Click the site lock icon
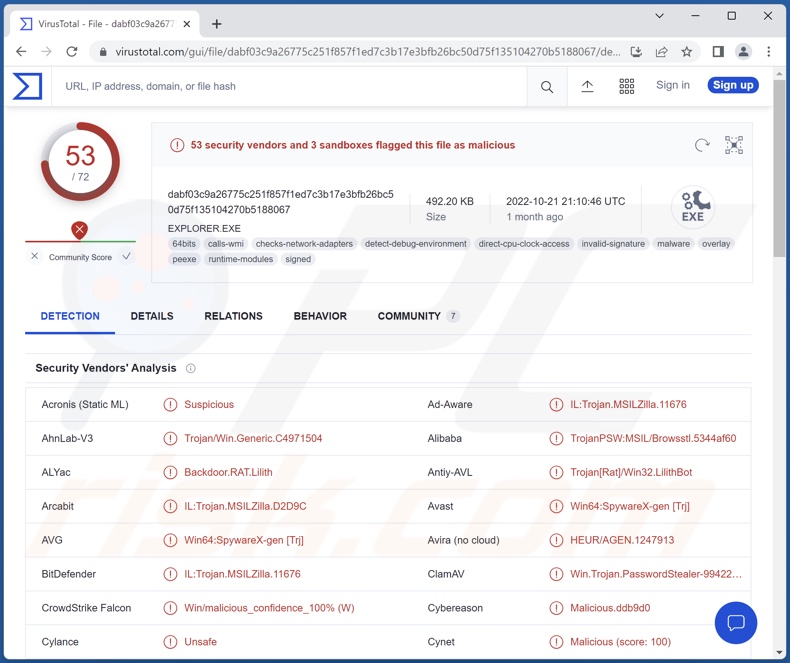This screenshot has width=790, height=663. (x=103, y=52)
